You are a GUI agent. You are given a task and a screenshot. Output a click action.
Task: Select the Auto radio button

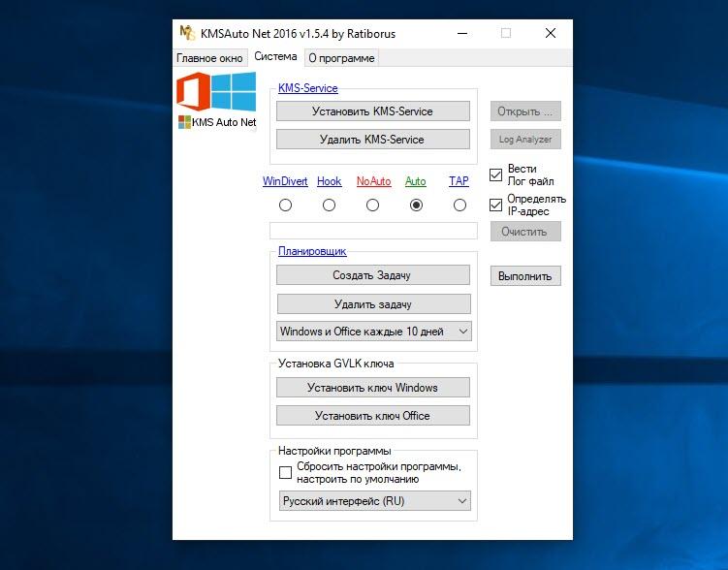[417, 205]
